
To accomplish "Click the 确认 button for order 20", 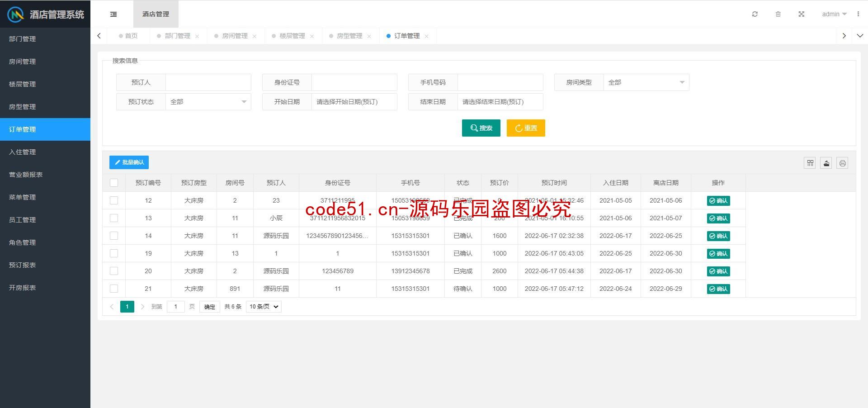I will point(718,271).
